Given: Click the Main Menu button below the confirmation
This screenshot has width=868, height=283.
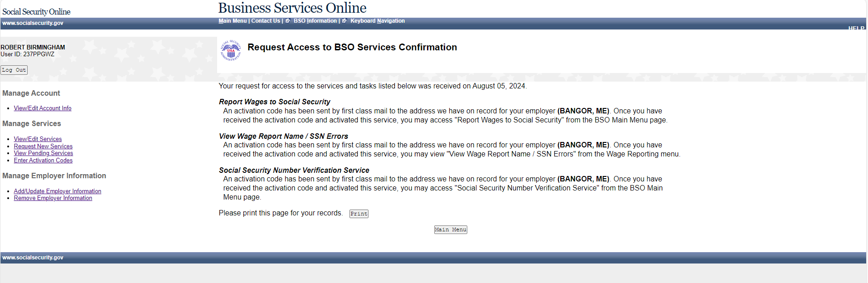Looking at the screenshot, I should click(450, 229).
